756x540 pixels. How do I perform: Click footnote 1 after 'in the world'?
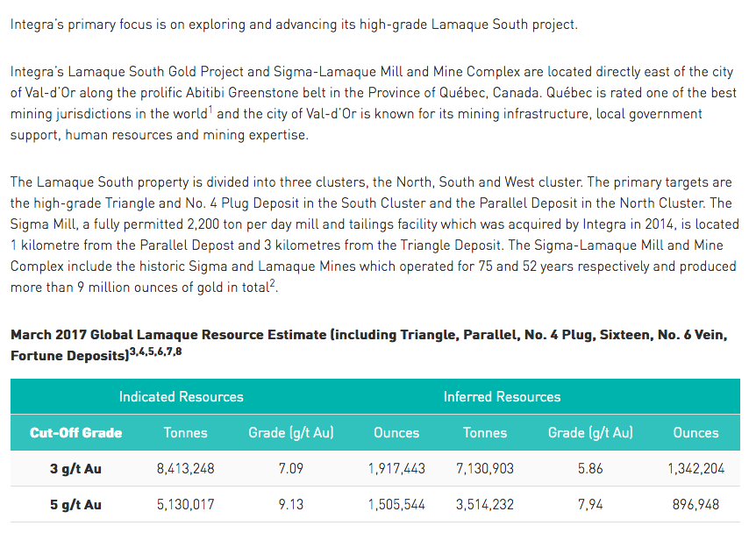[210, 110]
